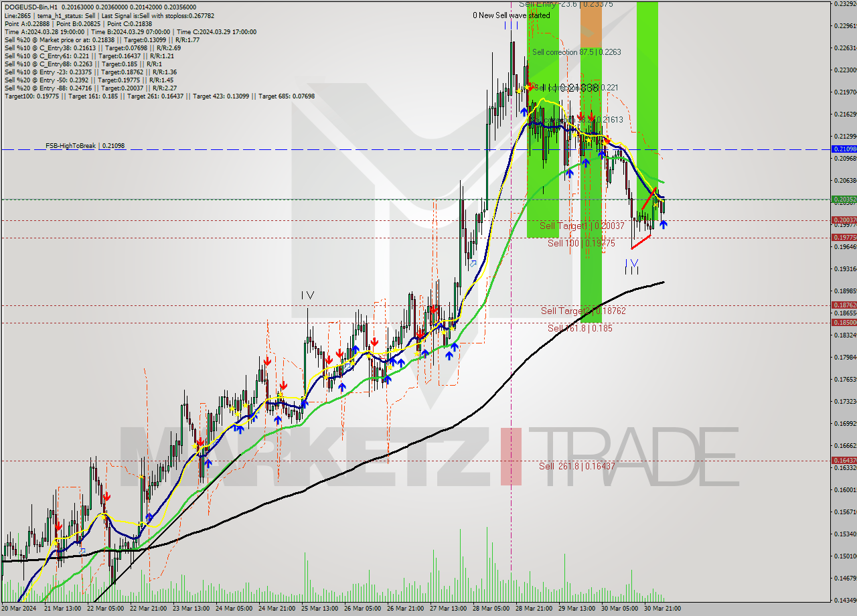Click the 0.2296 price axis value
The height and width of the screenshot is (616, 857).
point(845,26)
